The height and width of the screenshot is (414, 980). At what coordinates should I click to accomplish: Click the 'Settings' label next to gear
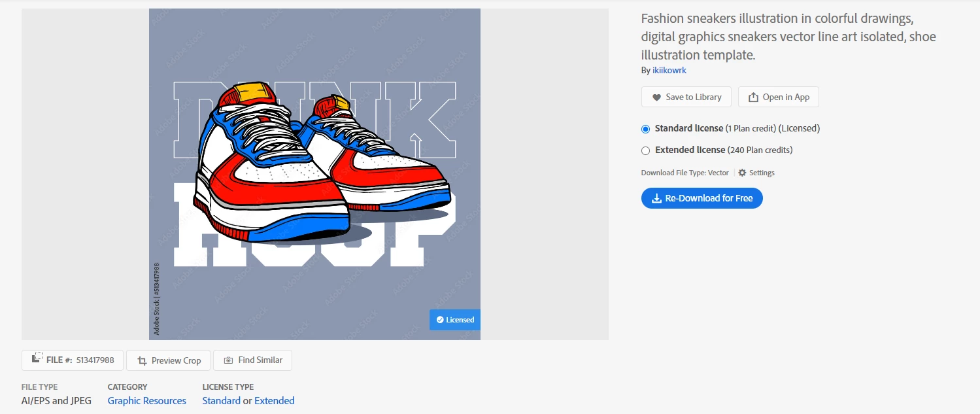pos(762,173)
